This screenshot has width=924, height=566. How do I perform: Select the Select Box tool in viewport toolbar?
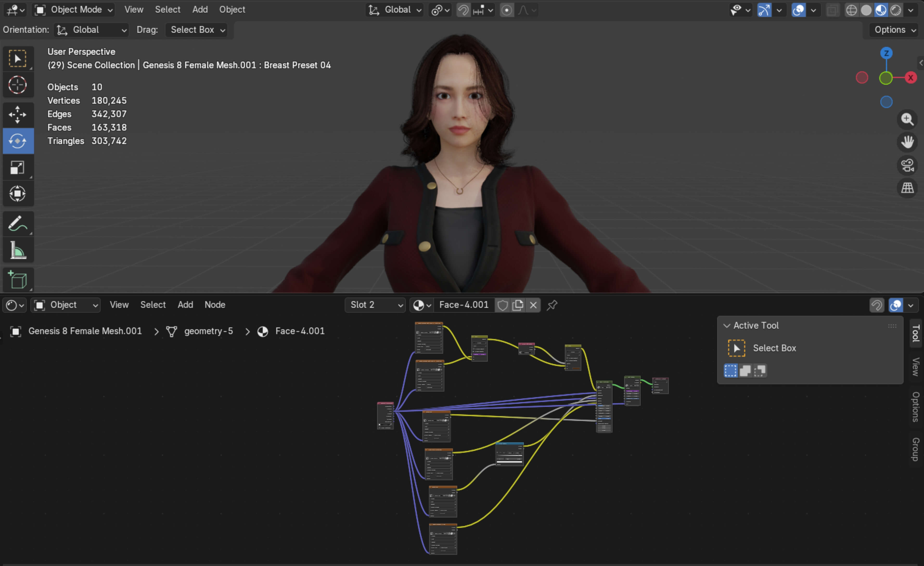[x=18, y=58]
